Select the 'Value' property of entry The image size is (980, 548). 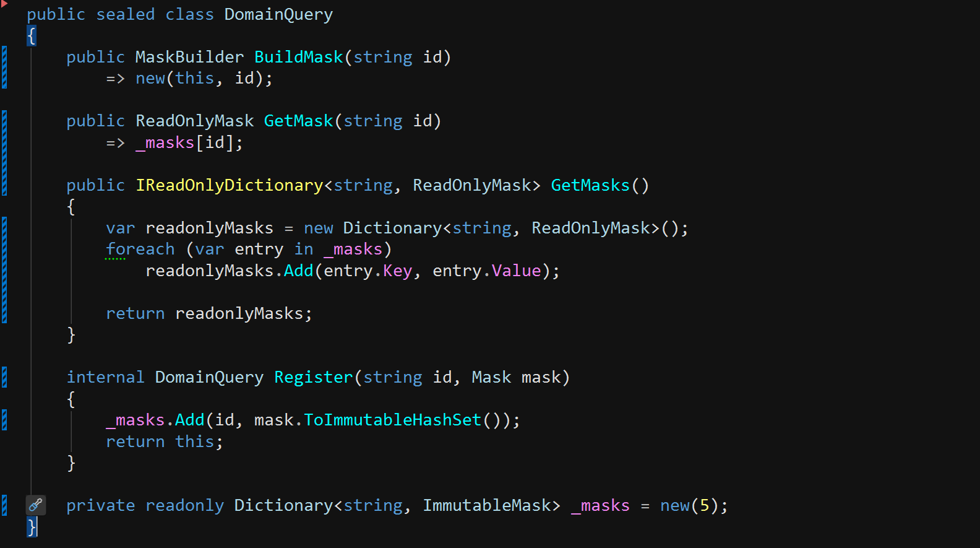pyautogui.click(x=516, y=271)
